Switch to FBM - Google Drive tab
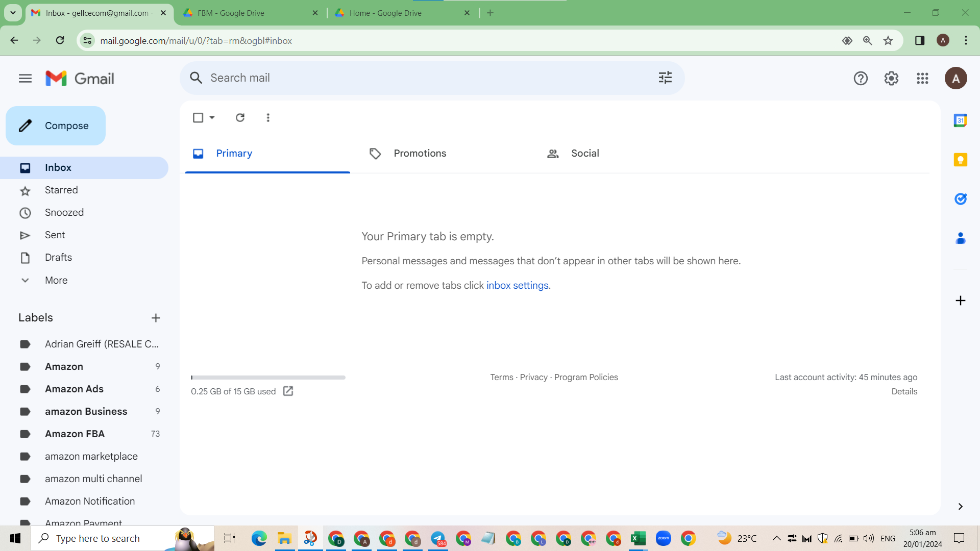 [250, 13]
